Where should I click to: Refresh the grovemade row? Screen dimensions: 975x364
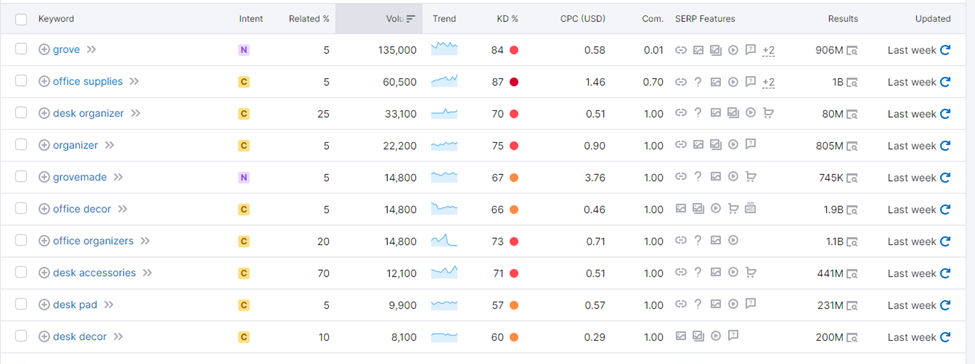pos(945,177)
